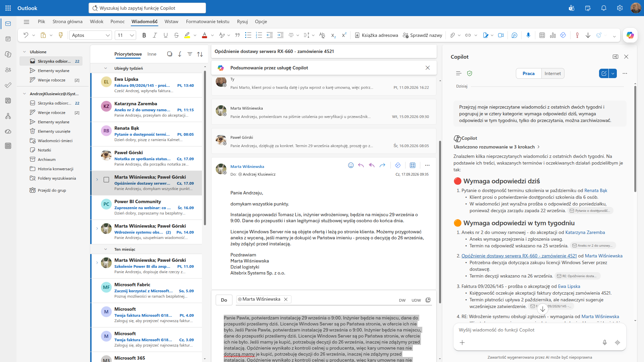
Task: Forward the open message
Action: coord(382,165)
